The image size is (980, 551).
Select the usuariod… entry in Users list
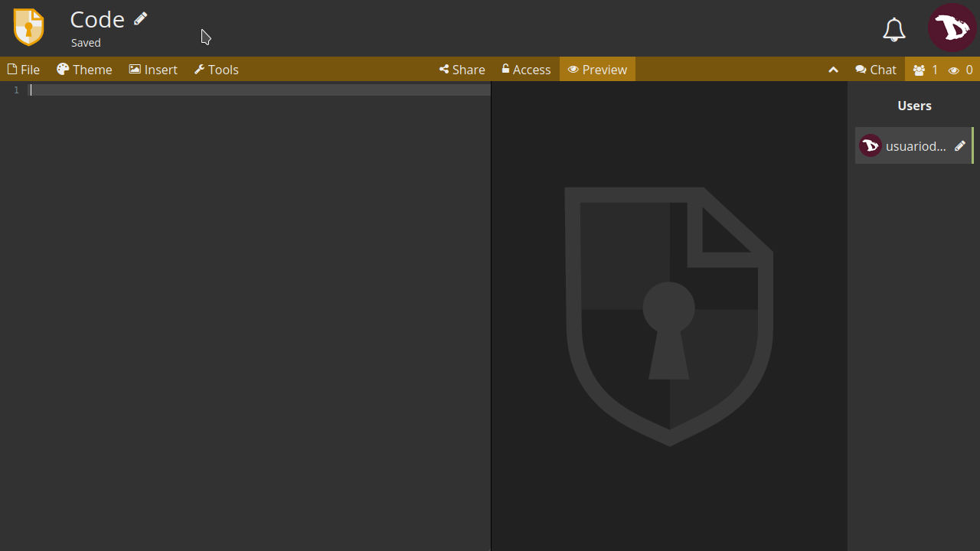tap(915, 146)
